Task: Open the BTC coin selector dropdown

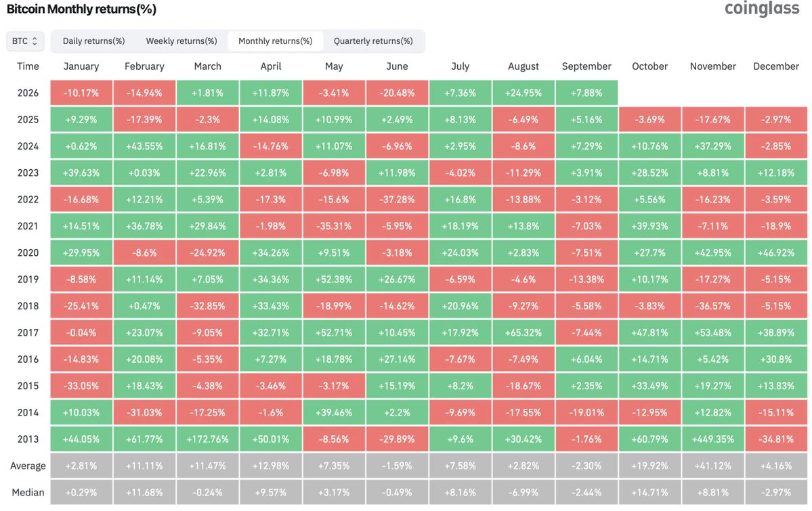Action: [25, 41]
